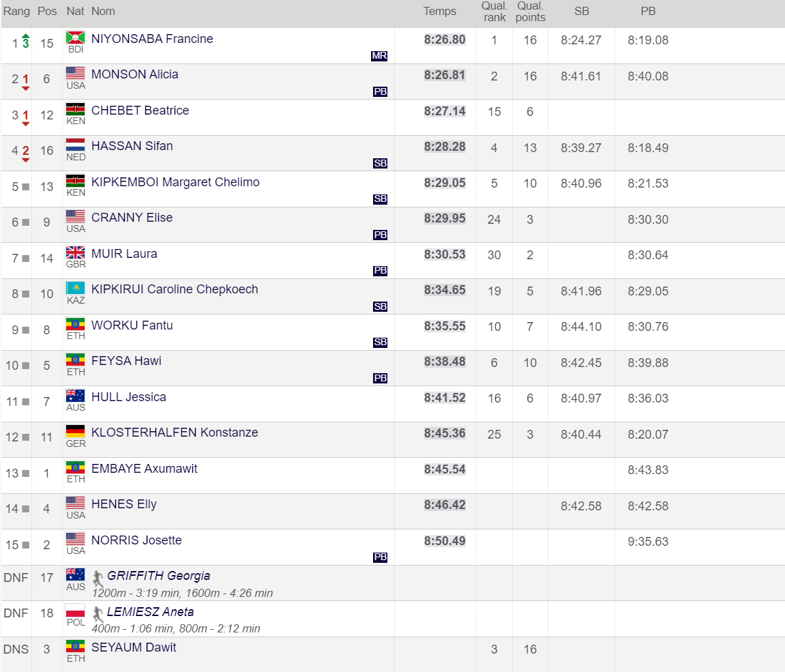Sort by the Temps column header
The height and width of the screenshot is (672, 785).
(440, 12)
